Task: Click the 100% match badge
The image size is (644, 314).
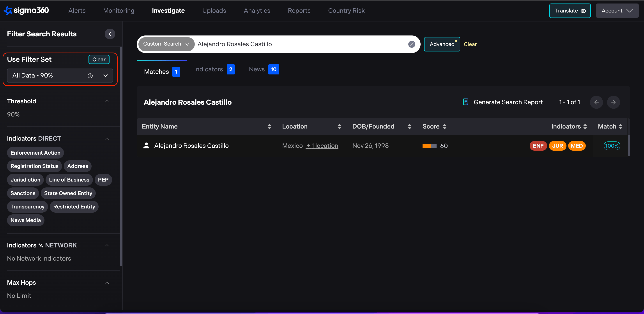Action: tap(612, 146)
